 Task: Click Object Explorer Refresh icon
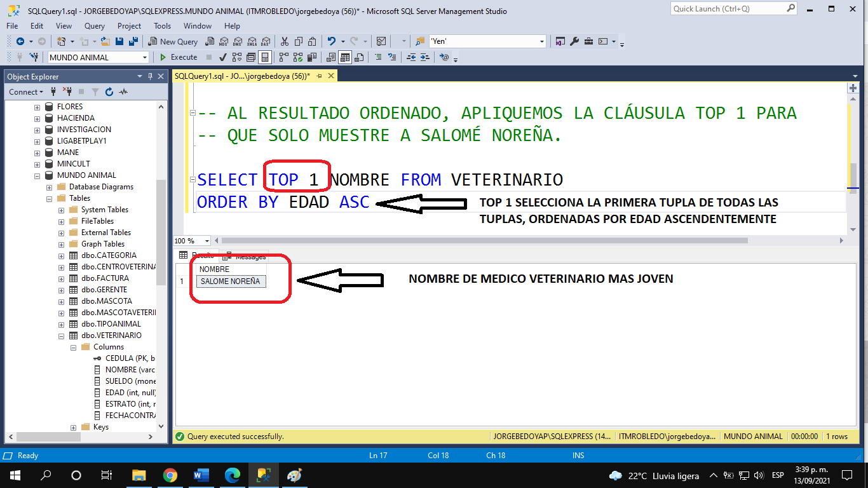tap(109, 92)
